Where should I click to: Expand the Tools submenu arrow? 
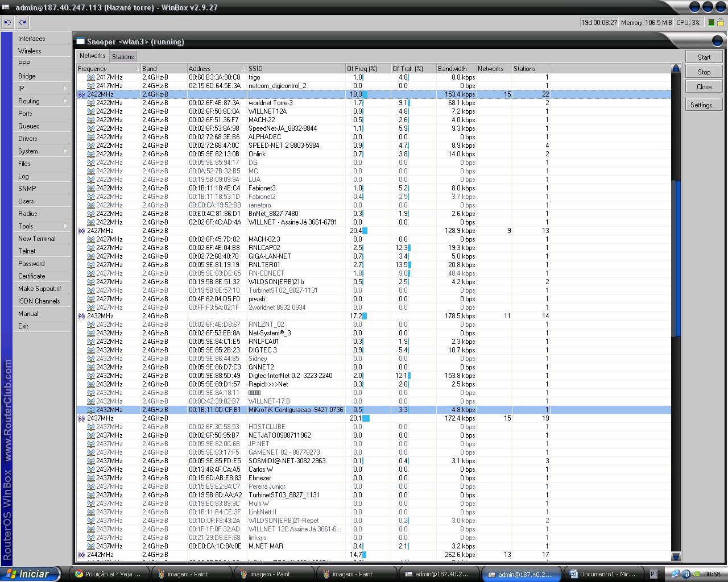(x=65, y=226)
